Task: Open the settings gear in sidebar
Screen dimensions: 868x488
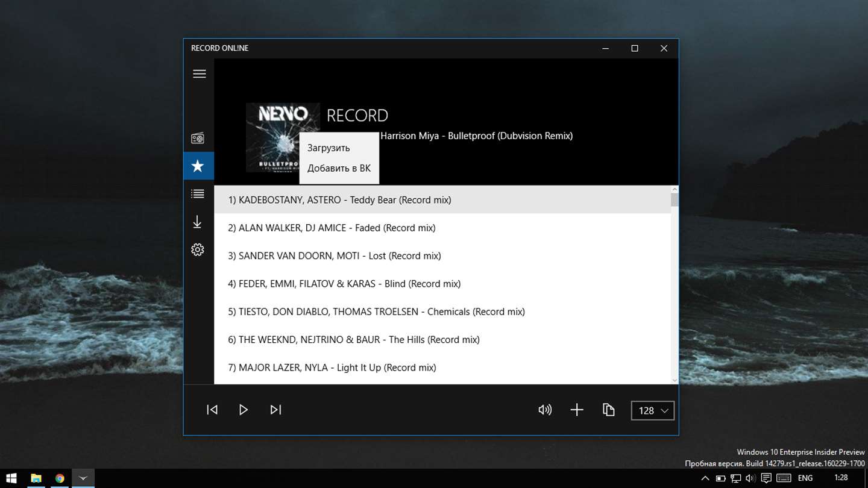Action: click(x=197, y=249)
